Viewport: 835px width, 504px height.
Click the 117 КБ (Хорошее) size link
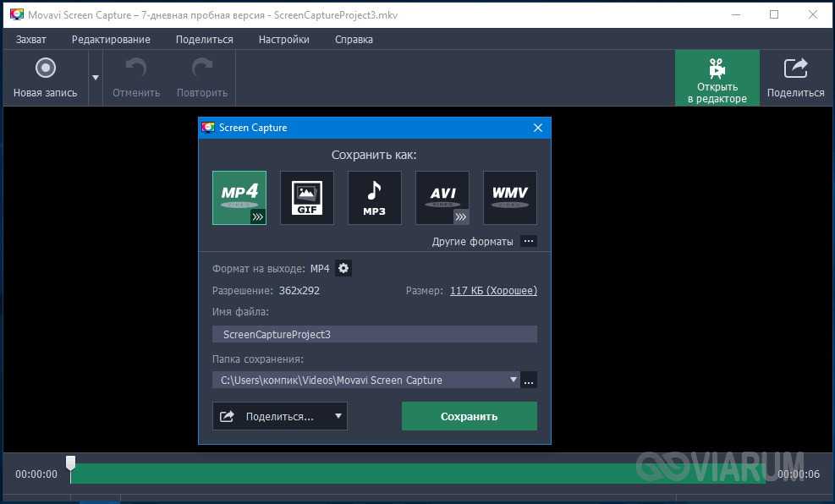tap(494, 291)
